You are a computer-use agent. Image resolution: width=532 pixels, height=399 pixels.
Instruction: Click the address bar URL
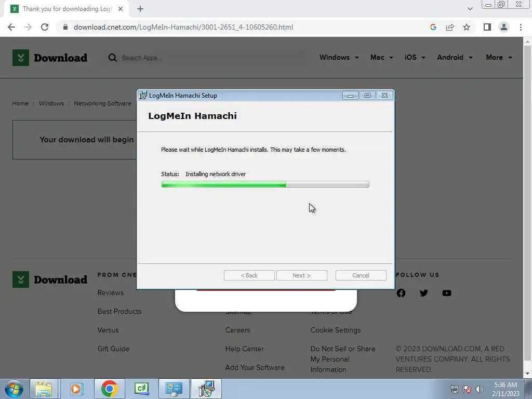(x=183, y=27)
